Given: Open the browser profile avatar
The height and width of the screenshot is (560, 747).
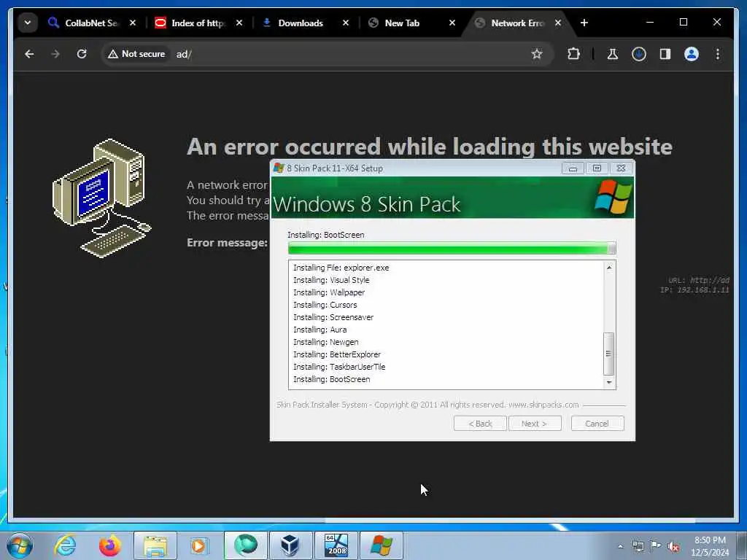Looking at the screenshot, I should [692, 54].
